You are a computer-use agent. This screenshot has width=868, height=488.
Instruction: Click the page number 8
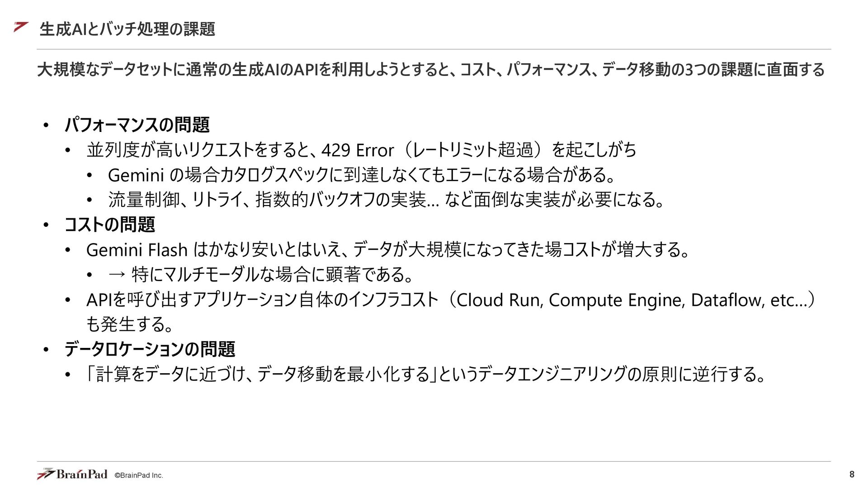[x=852, y=474]
